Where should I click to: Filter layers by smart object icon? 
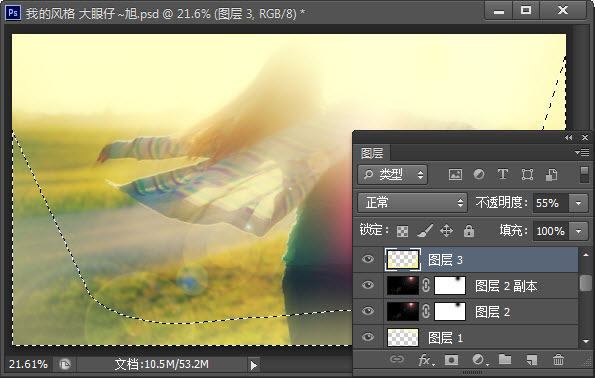tap(551, 175)
